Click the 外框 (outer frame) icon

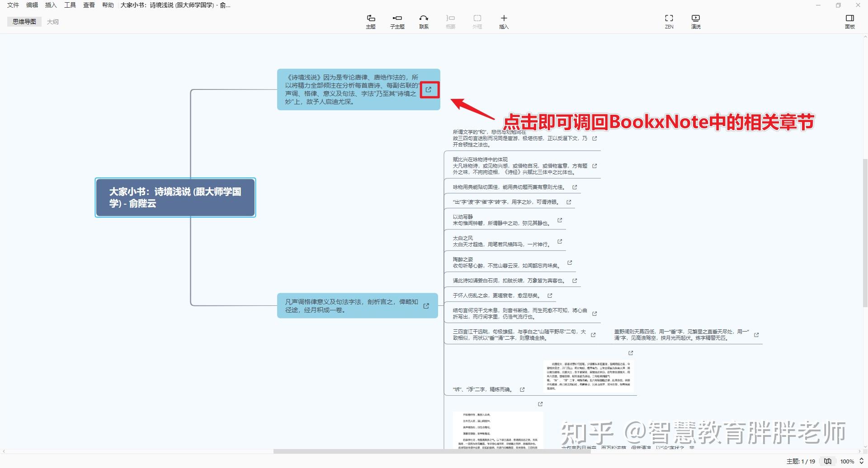click(477, 21)
